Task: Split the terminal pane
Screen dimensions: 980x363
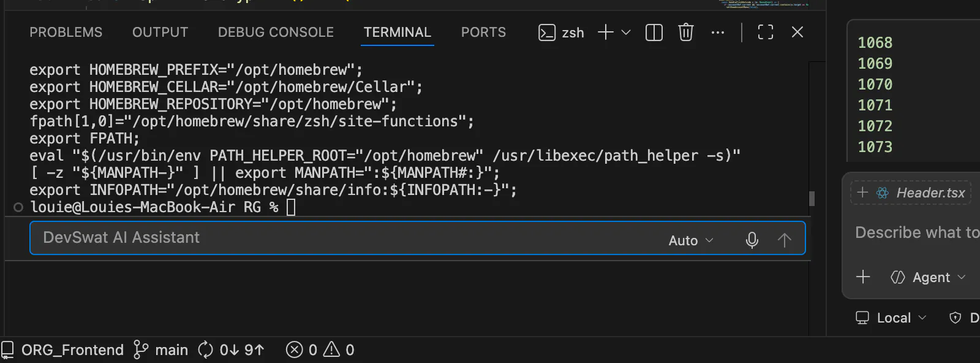Action: 654,32
